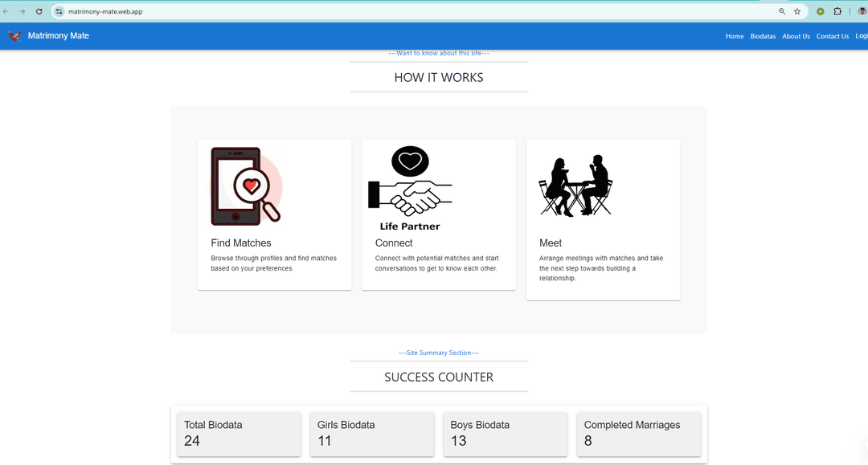This screenshot has width=868, height=465.
Task: Go to the Biodatas page
Action: [763, 36]
